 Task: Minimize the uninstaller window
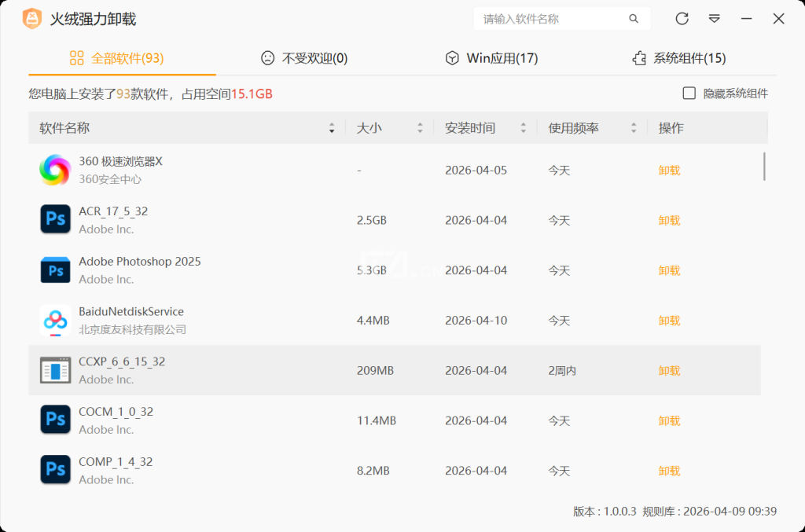pos(747,19)
